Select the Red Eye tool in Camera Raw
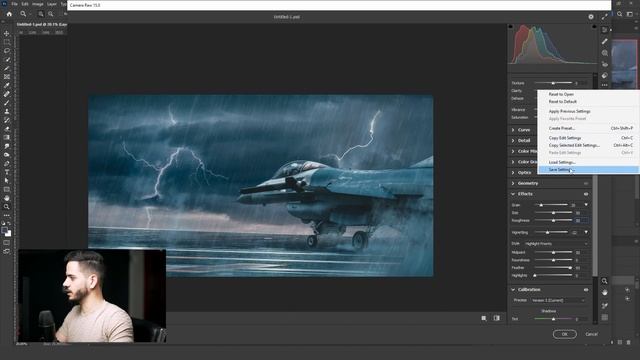Viewport: 640px width, 360px height. (604, 64)
